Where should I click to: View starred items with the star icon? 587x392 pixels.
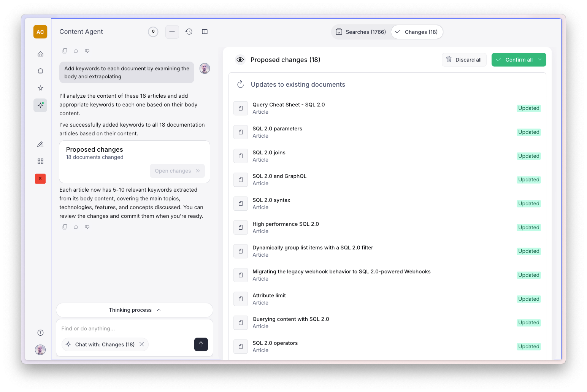tap(40, 88)
